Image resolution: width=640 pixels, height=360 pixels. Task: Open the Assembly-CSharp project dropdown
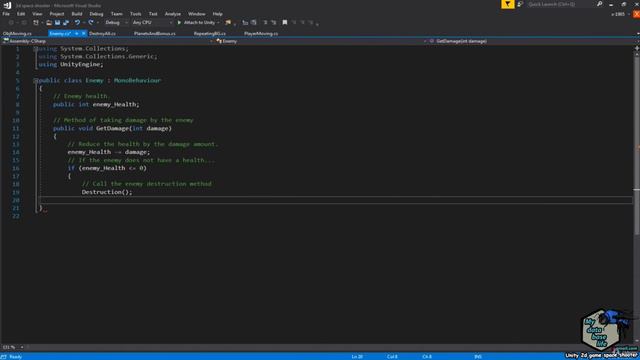[x=108, y=41]
